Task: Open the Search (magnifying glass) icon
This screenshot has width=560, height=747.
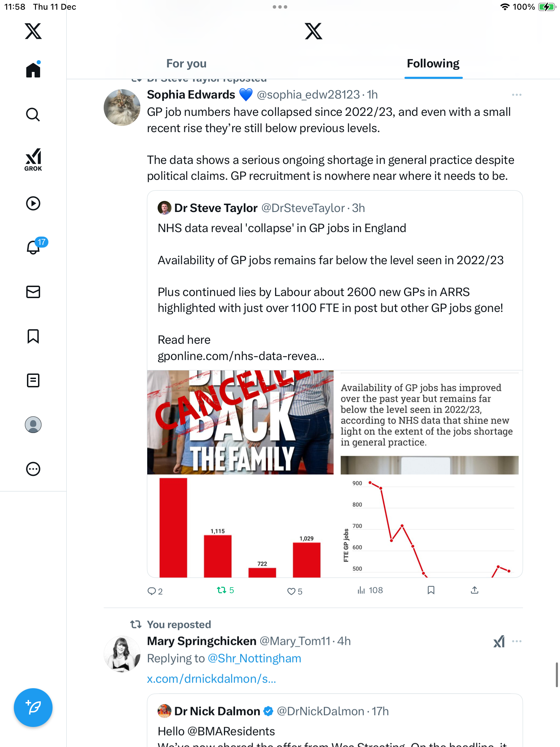Action: [33, 114]
